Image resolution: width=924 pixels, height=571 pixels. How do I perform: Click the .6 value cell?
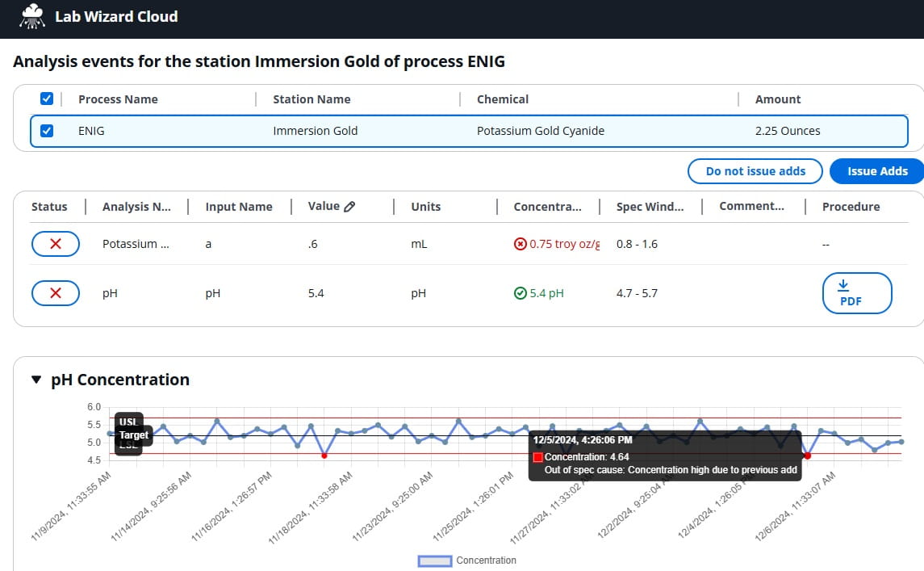coord(313,244)
